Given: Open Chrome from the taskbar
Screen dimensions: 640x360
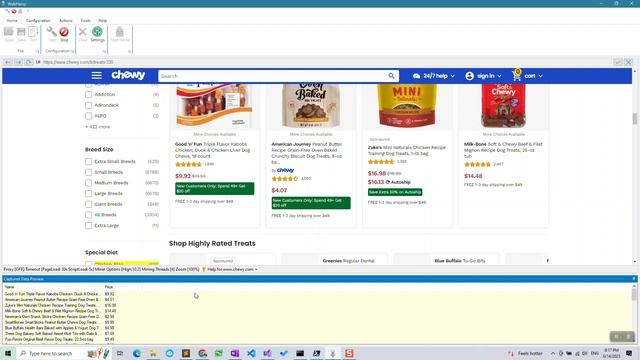Looking at the screenshot, I should [x=202, y=353].
